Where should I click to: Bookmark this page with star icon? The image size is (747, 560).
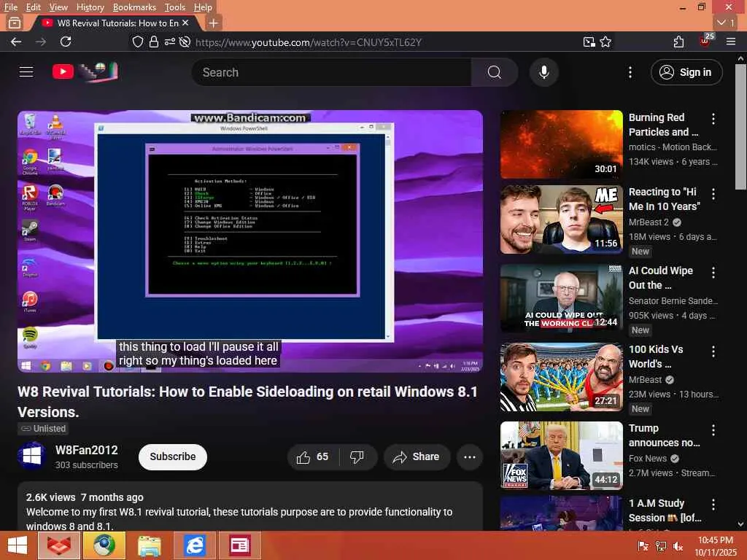605,42
